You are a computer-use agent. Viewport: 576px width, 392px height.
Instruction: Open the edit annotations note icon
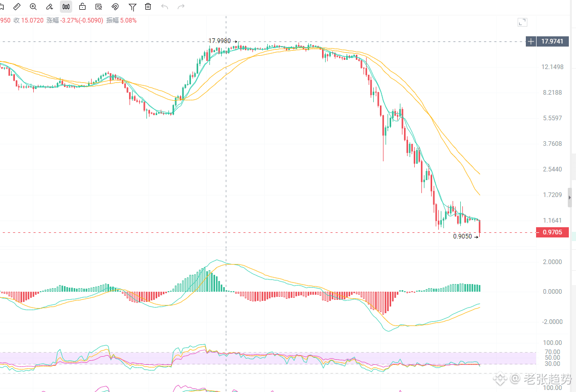pyautogui.click(x=98, y=7)
